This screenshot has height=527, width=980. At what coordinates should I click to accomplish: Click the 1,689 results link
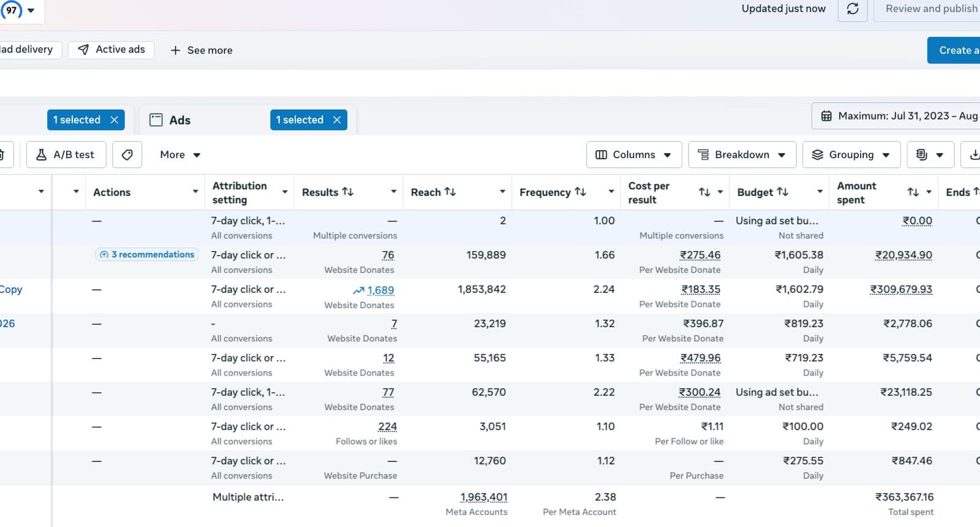tap(381, 290)
